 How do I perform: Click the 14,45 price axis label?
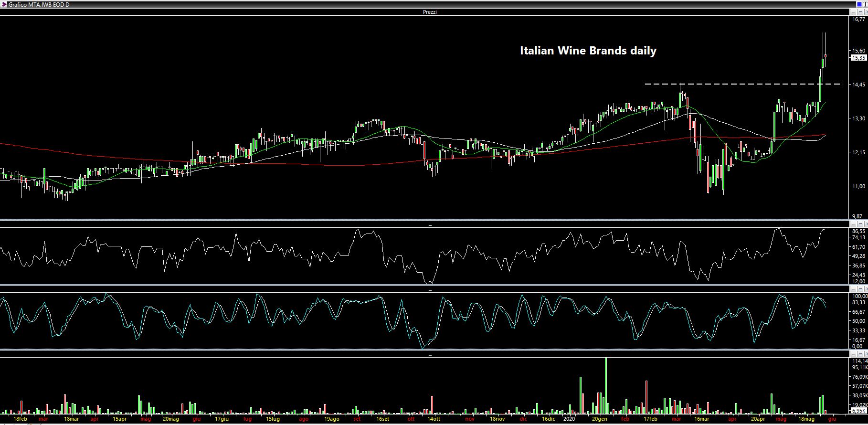coord(858,85)
